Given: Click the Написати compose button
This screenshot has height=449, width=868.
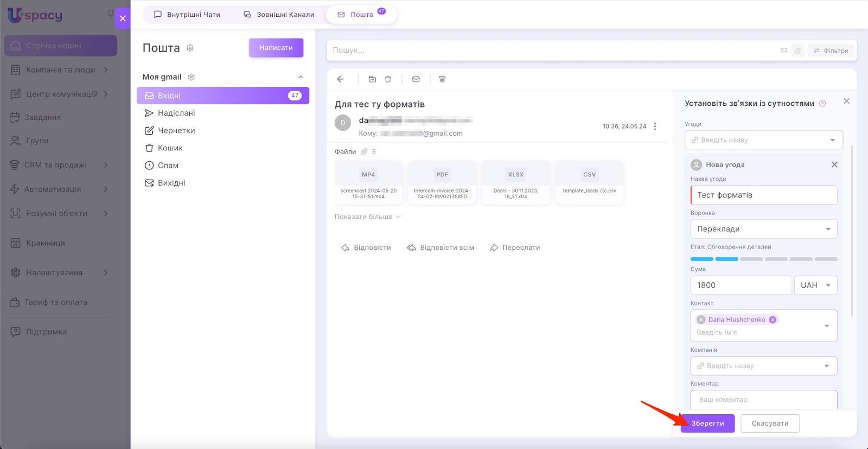Looking at the screenshot, I should click(x=276, y=48).
